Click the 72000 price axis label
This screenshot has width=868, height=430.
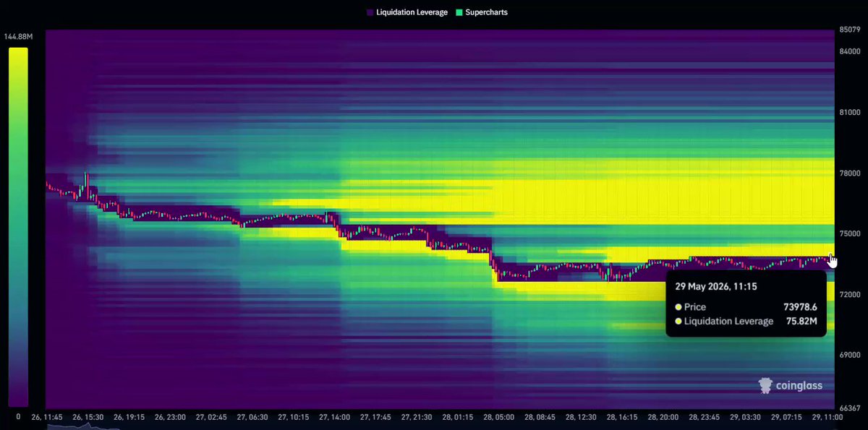pos(849,294)
